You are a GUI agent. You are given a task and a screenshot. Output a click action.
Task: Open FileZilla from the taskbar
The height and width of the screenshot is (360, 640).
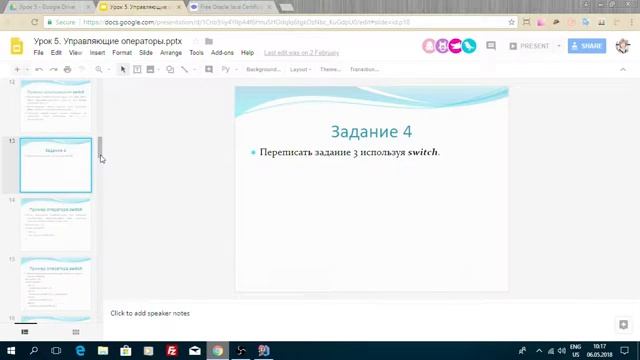[x=172, y=351]
